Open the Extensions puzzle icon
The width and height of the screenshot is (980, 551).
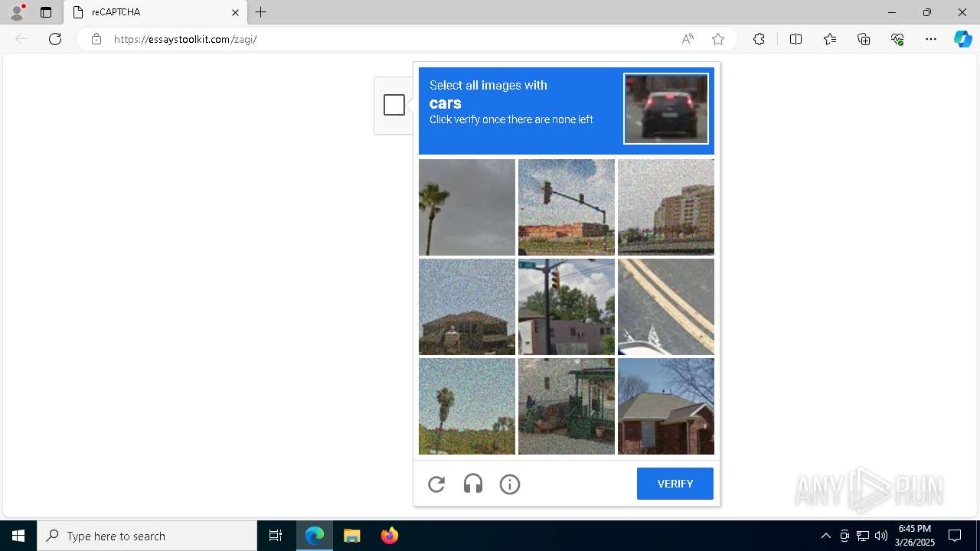point(759,39)
